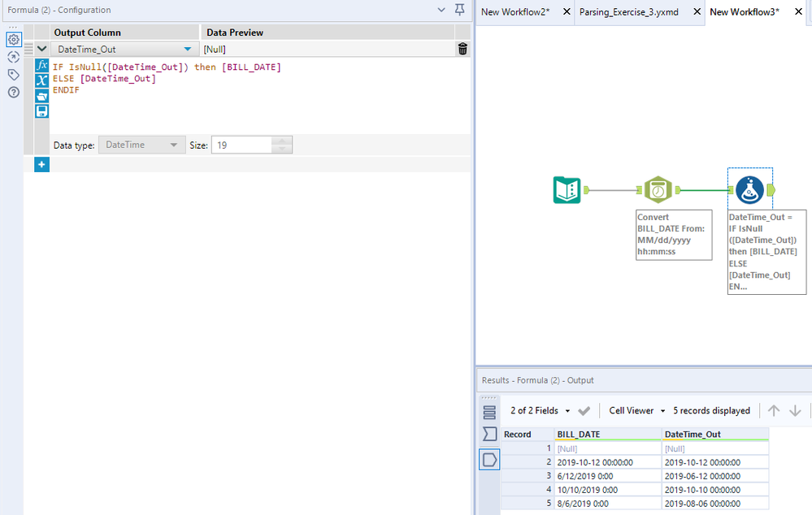This screenshot has width=812, height=515.
Task: Close the New Workflow2 tab
Action: click(567, 12)
